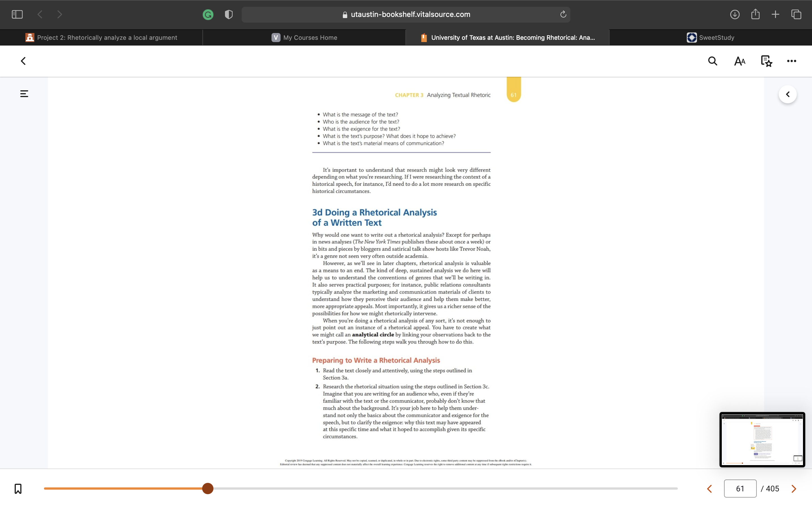Open a new browser tab
The image size is (812, 508).
coord(775,14)
